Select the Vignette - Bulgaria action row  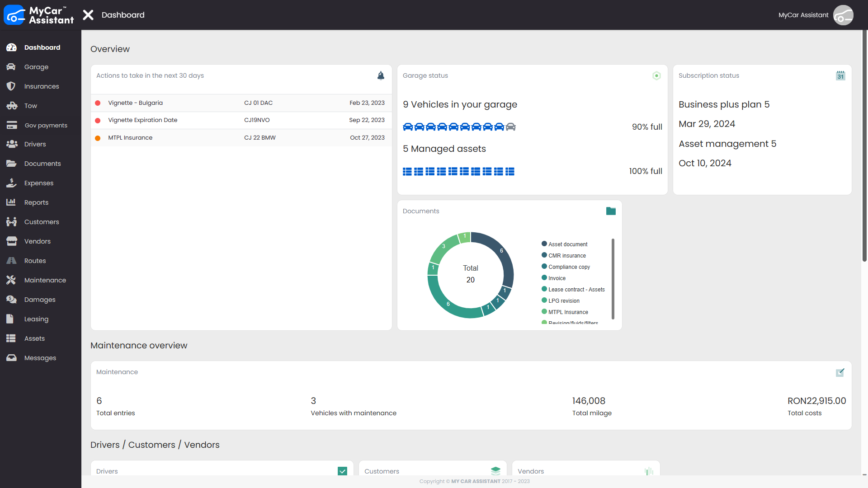(x=241, y=103)
